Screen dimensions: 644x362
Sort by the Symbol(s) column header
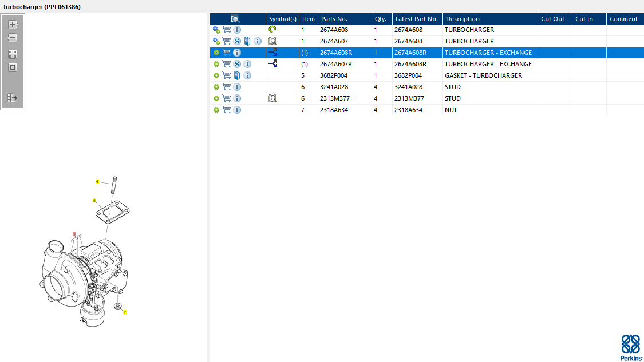click(x=283, y=19)
